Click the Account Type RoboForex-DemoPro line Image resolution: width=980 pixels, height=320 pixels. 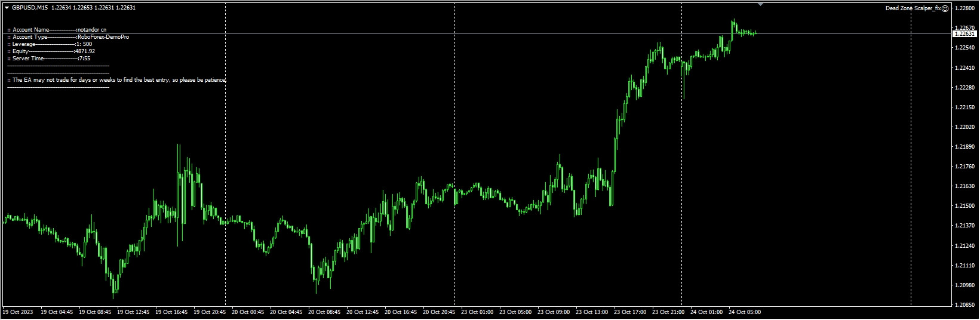pyautogui.click(x=68, y=37)
